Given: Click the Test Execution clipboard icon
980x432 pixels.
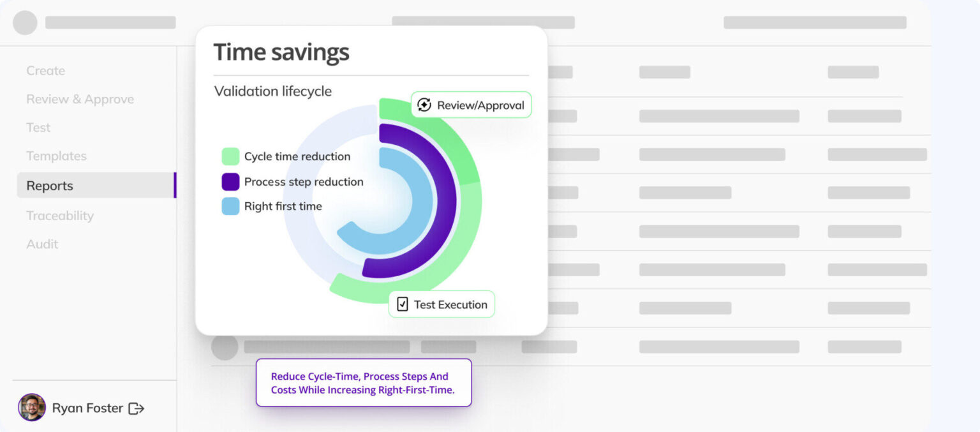Looking at the screenshot, I should pos(403,304).
